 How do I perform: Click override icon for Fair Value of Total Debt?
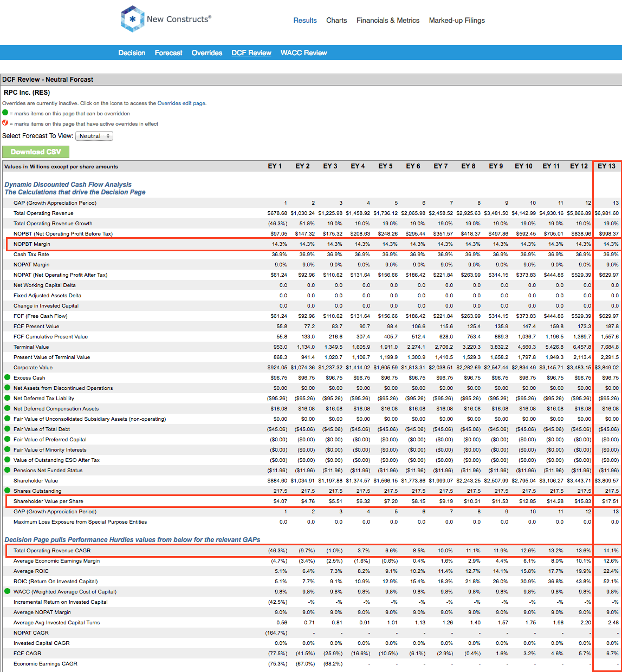[8, 429]
